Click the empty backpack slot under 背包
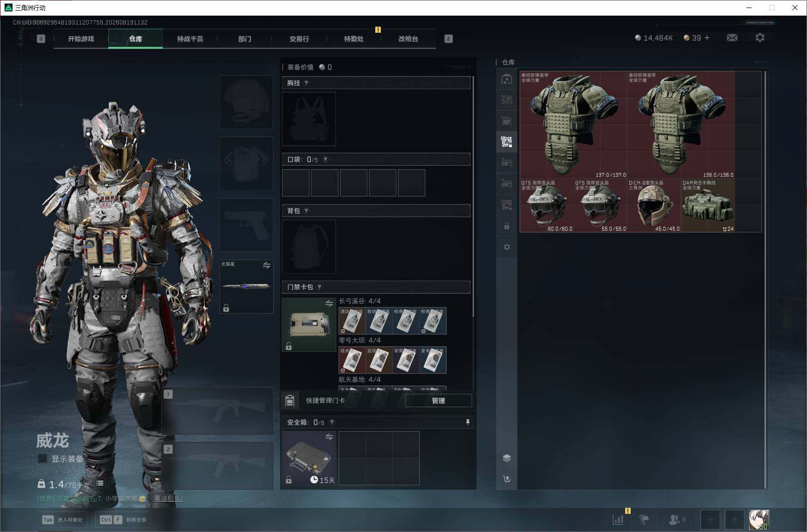 309,246
